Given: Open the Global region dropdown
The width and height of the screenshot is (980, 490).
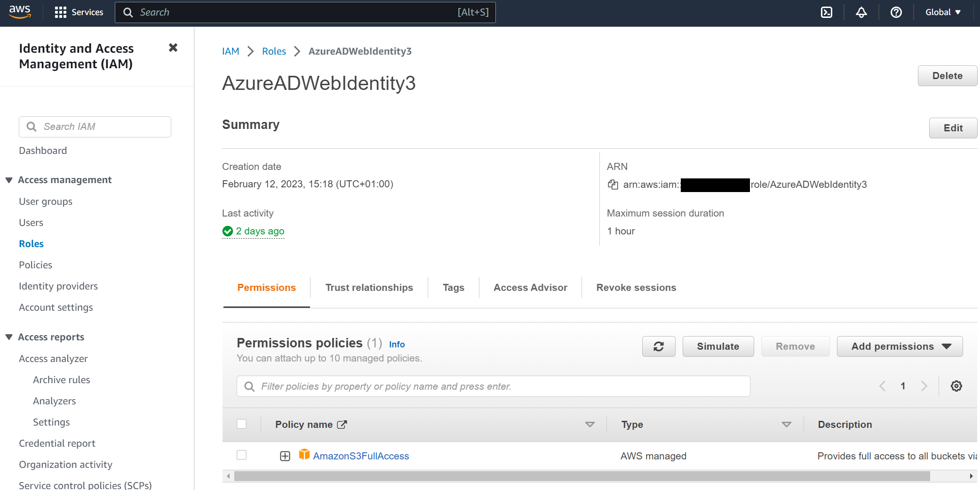Looking at the screenshot, I should [x=943, y=12].
